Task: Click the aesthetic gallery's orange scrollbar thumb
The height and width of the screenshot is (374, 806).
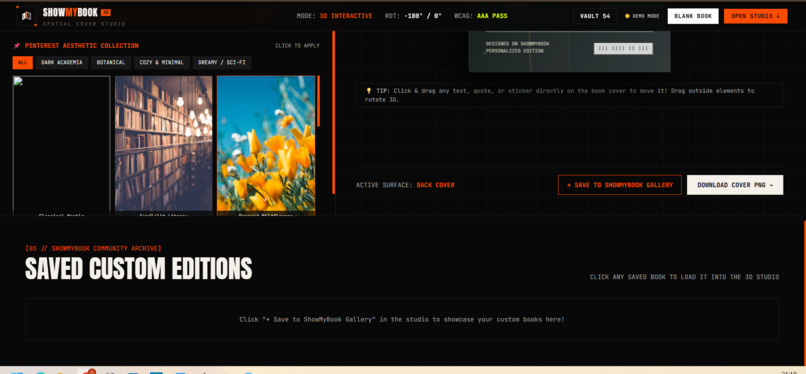Action: (319, 101)
